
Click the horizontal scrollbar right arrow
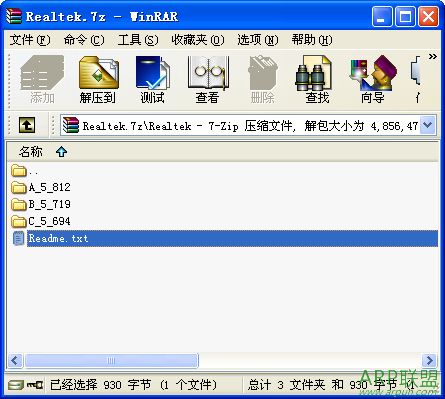click(429, 360)
